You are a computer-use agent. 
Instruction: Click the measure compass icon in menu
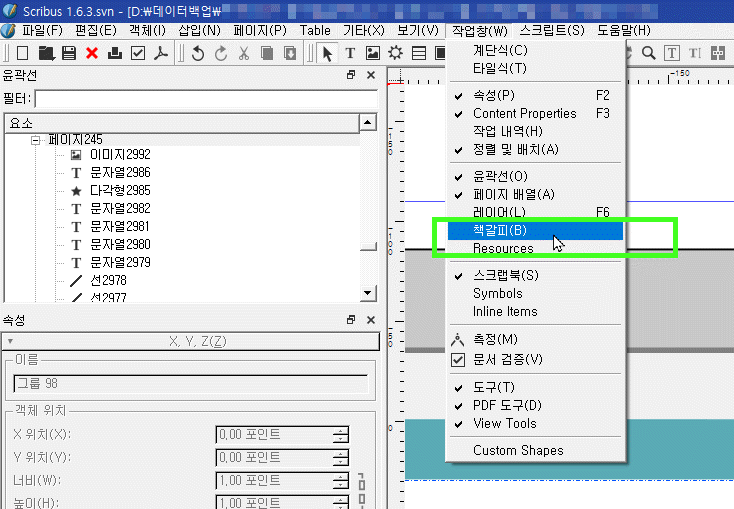tap(457, 339)
